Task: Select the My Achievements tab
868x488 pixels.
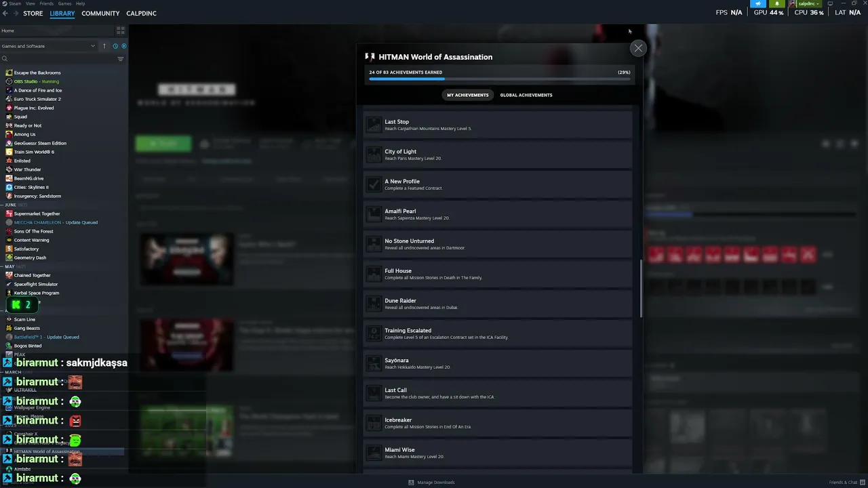Action: tap(467, 95)
